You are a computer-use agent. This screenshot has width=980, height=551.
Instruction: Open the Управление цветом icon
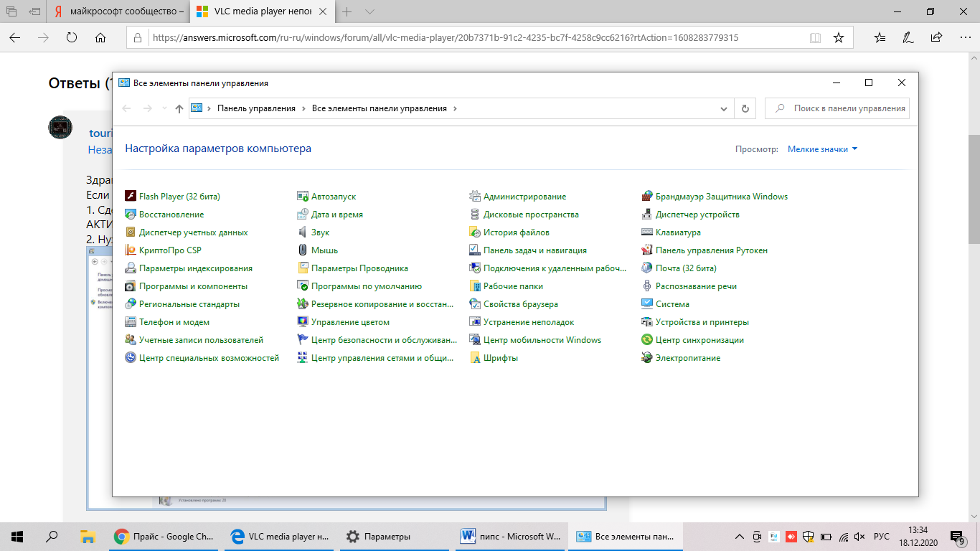[303, 321]
